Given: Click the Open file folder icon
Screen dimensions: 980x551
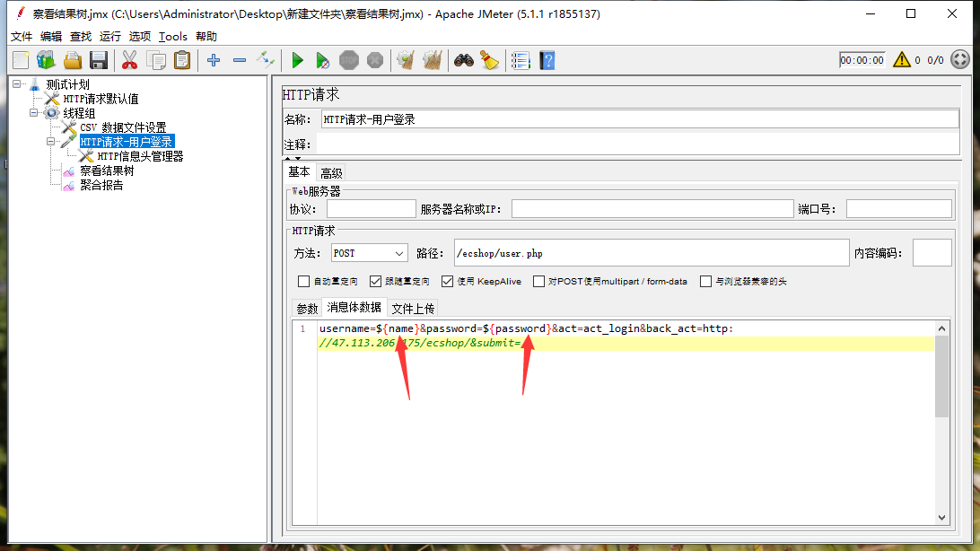Looking at the screenshot, I should point(73,61).
